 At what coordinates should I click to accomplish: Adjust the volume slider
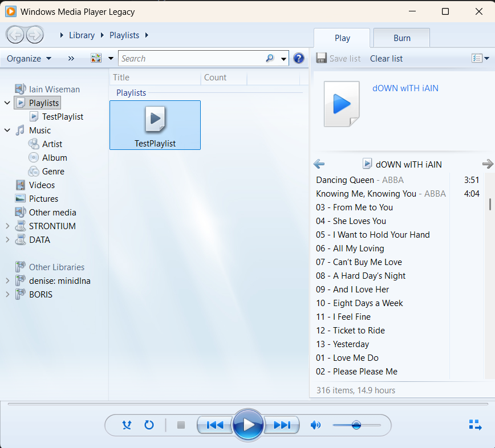(x=358, y=425)
